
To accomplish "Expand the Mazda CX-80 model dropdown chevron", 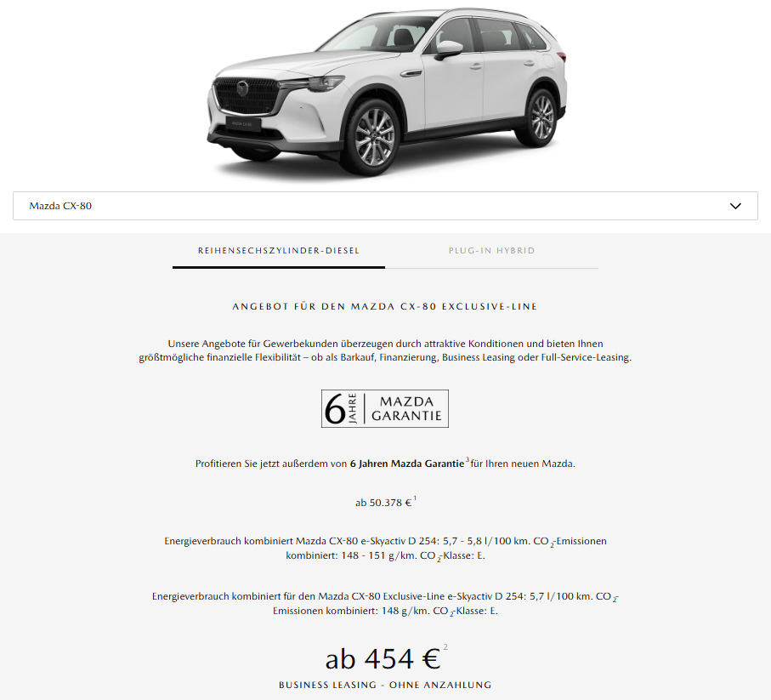I will (735, 206).
